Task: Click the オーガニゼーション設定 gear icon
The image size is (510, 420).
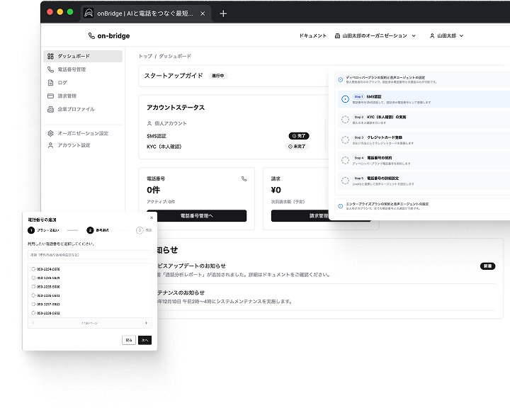Action: pyautogui.click(x=50, y=133)
